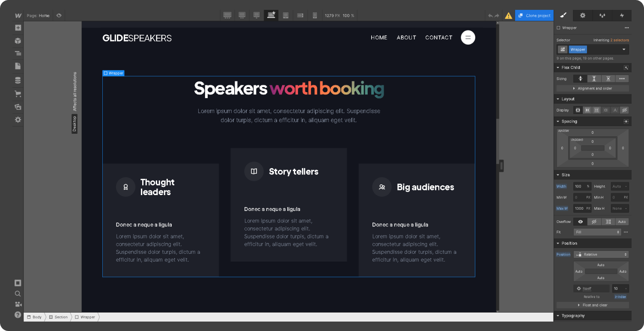Open the search magnifier in left sidebar
The height and width of the screenshot is (331, 644).
tap(18, 294)
